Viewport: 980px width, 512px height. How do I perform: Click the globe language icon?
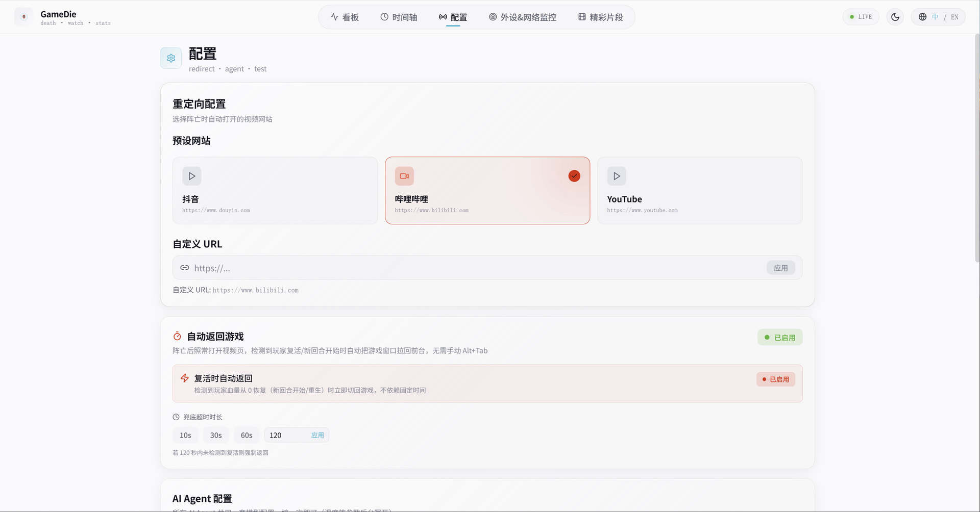tap(922, 17)
